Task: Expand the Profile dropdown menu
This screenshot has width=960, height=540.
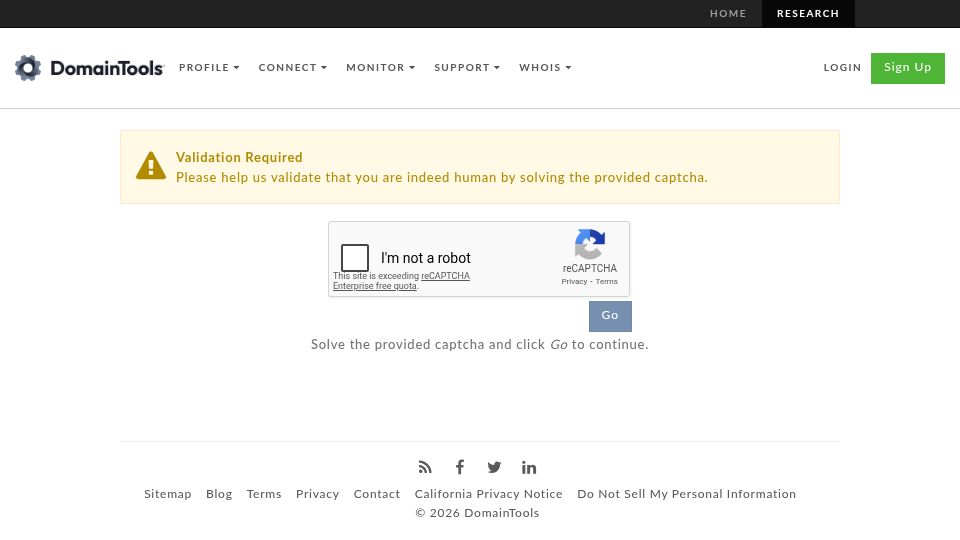Action: coord(209,67)
